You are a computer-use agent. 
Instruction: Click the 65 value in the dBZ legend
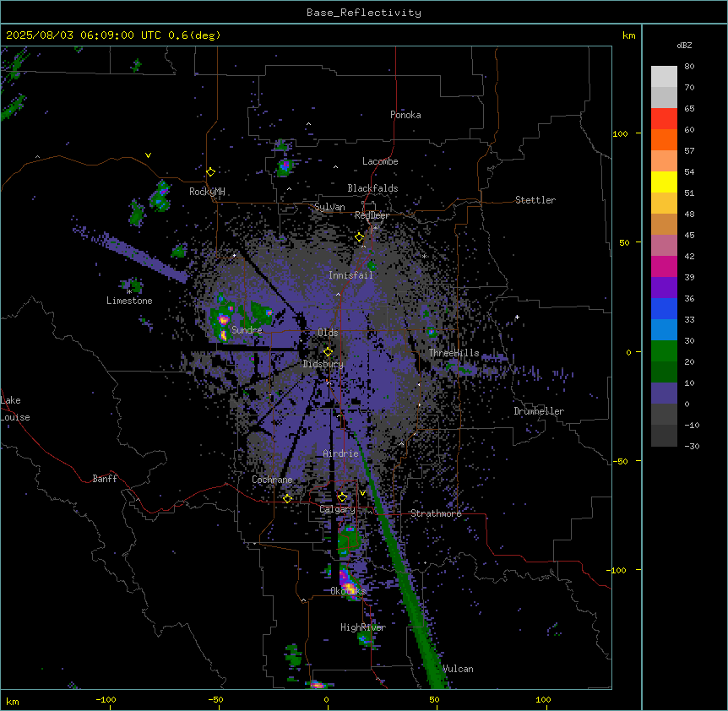click(689, 108)
